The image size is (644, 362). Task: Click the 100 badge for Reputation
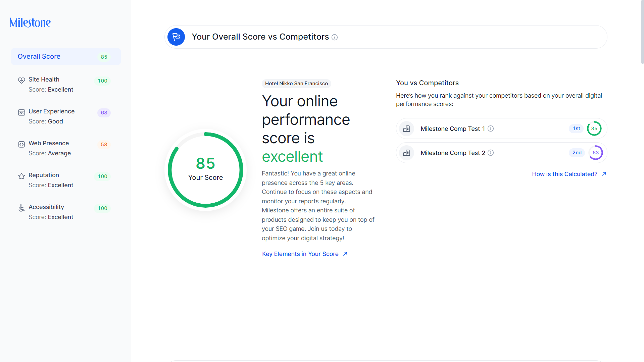click(102, 176)
